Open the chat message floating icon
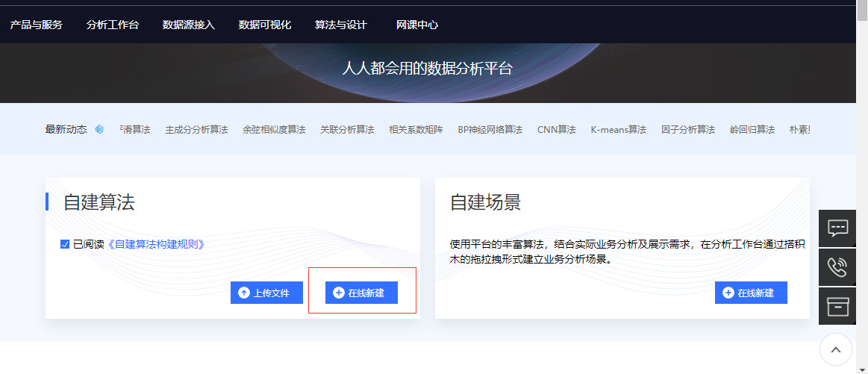 pyautogui.click(x=837, y=228)
